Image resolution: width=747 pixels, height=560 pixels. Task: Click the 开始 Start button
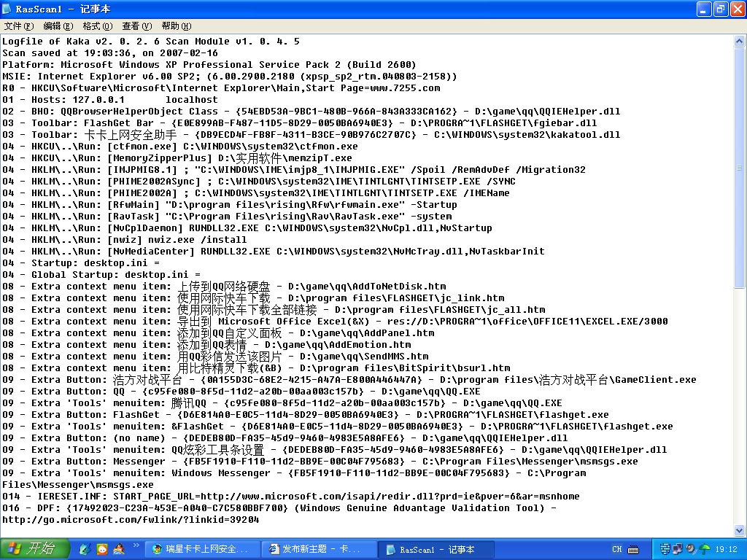pyautogui.click(x=34, y=549)
